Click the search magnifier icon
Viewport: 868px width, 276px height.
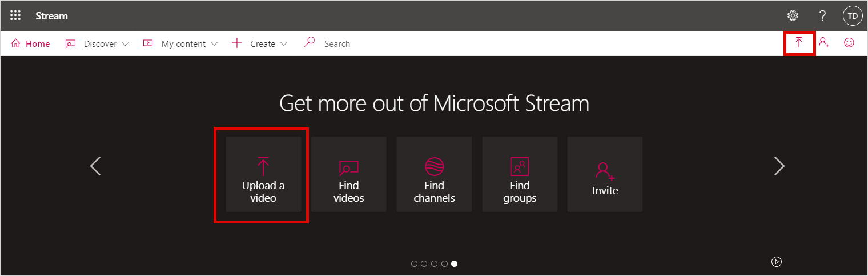click(310, 42)
